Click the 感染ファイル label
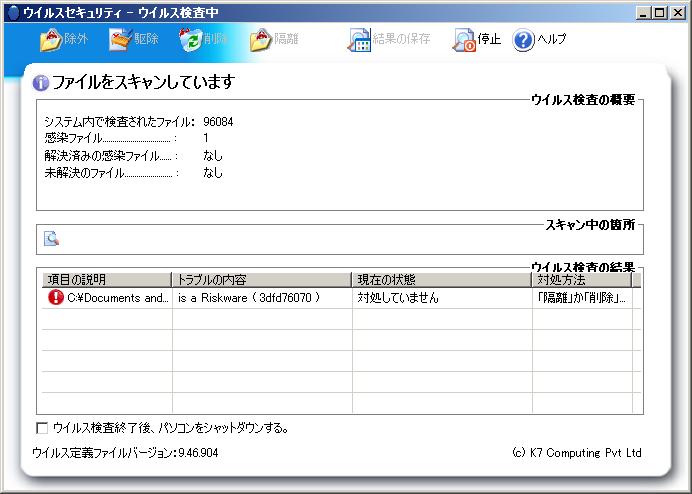The width and height of the screenshot is (692, 494). (x=73, y=138)
